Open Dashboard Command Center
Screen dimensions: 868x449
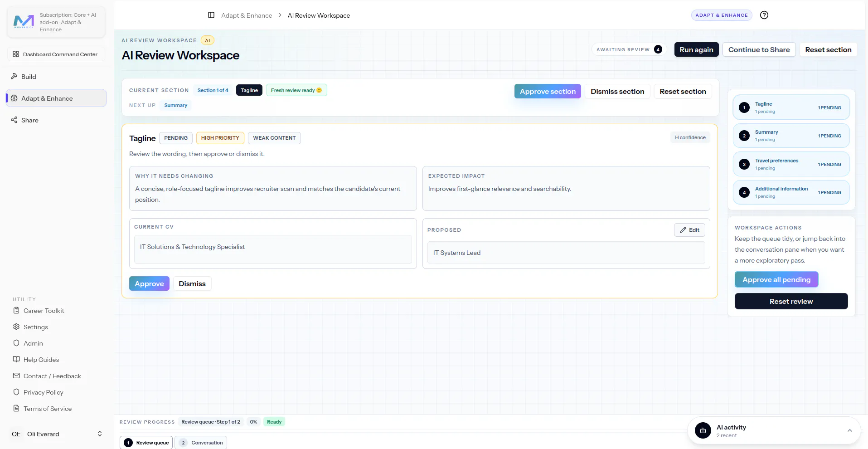(x=56, y=54)
